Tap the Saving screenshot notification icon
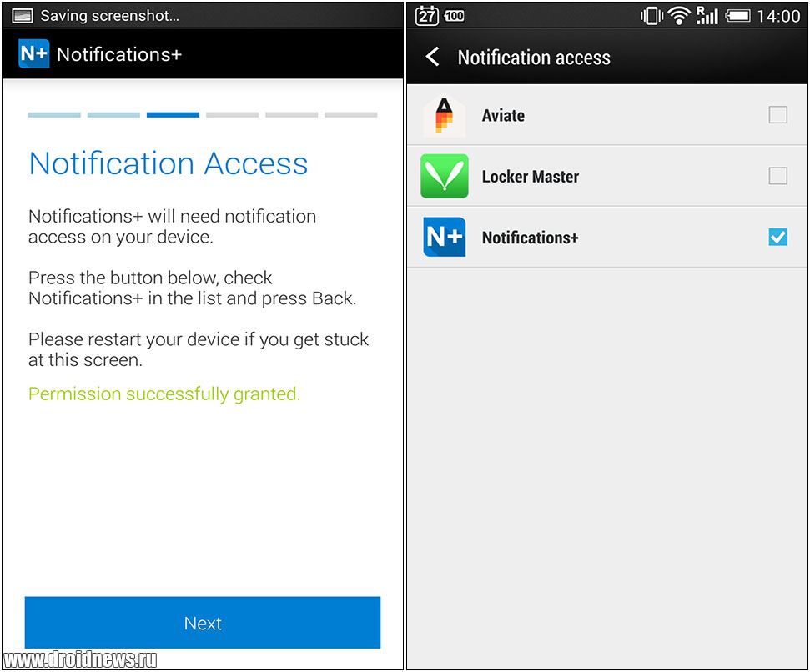This screenshot has width=810, height=672. point(23,16)
